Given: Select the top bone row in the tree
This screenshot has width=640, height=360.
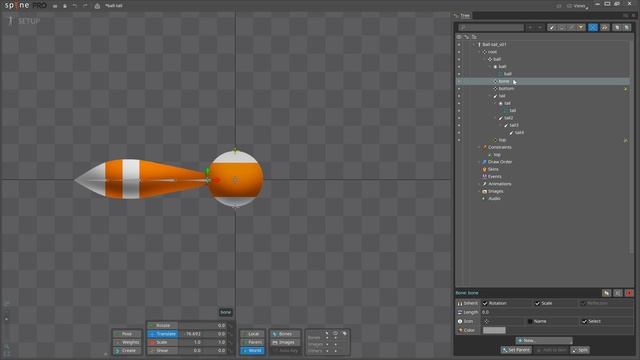Looking at the screenshot, I should (543, 140).
